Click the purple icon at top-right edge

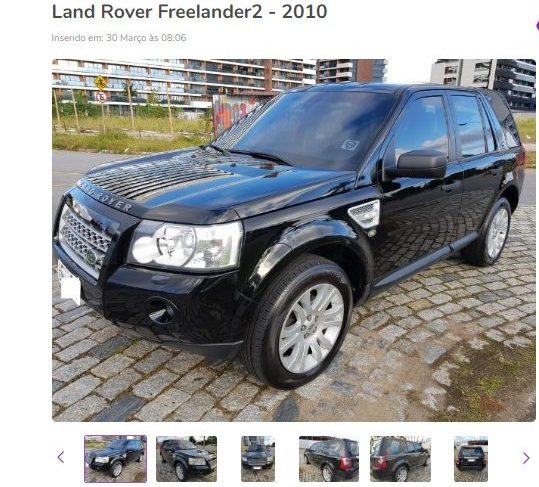click(x=537, y=26)
